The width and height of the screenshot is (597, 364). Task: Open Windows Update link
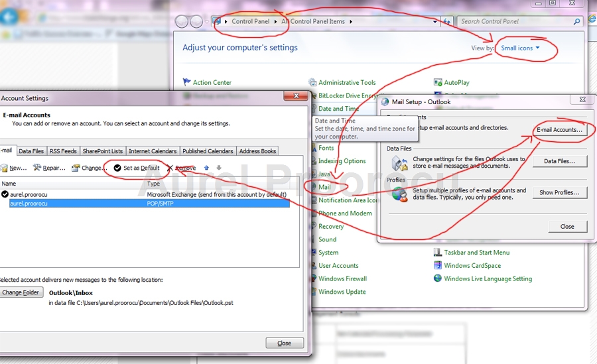pos(342,292)
